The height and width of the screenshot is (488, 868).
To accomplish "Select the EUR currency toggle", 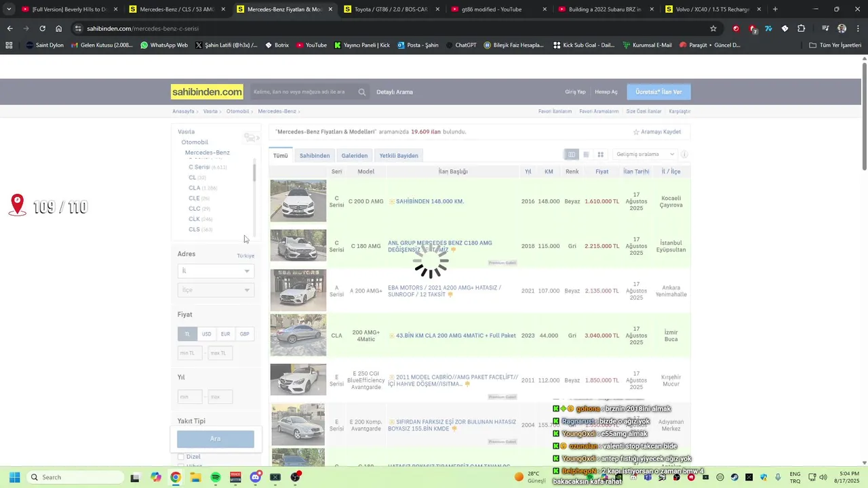I will tap(225, 334).
